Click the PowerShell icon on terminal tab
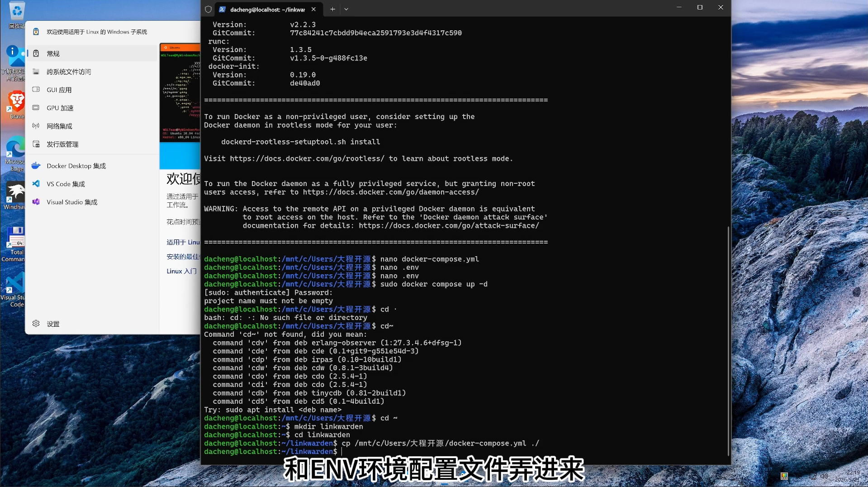Image resolution: width=868 pixels, height=487 pixels. pos(223,9)
